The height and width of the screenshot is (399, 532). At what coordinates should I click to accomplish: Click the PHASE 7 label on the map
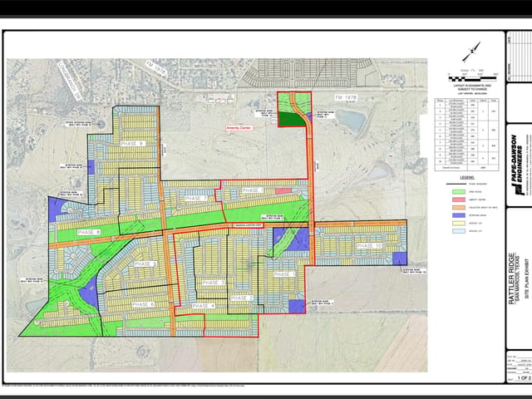[196, 198]
